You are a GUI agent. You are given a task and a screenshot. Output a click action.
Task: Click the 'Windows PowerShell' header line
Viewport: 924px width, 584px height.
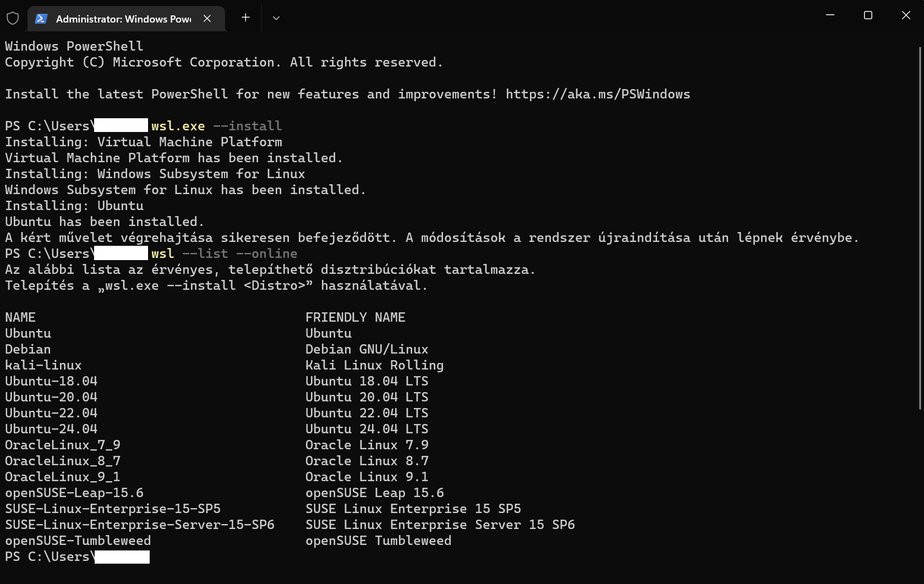74,46
